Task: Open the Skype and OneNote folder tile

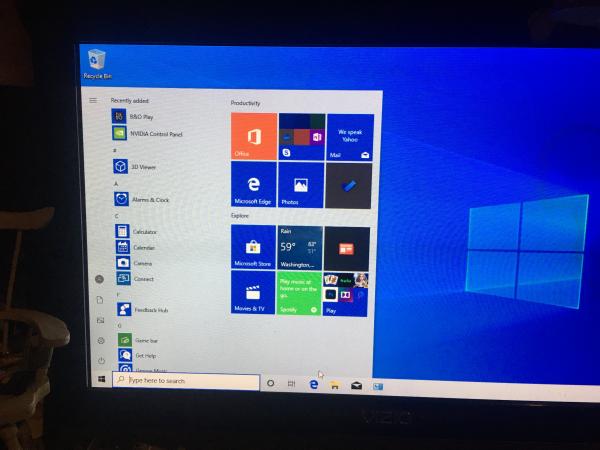Action: click(302, 137)
